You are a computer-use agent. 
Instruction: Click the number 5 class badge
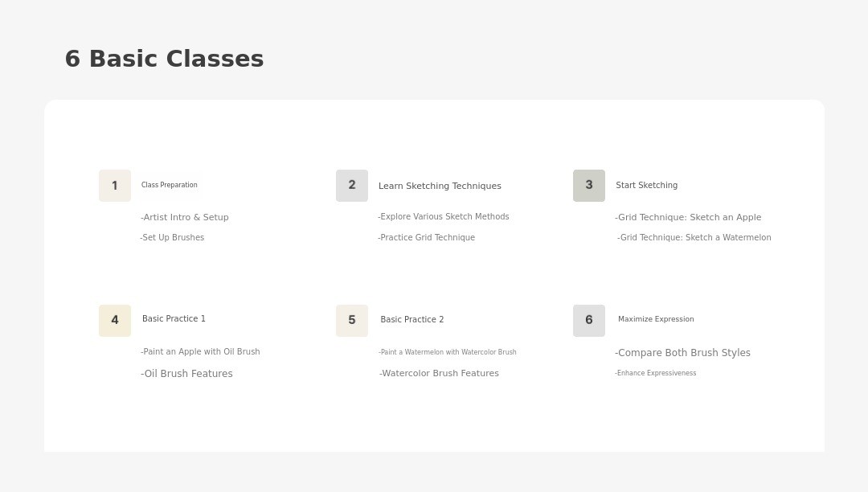352,321
